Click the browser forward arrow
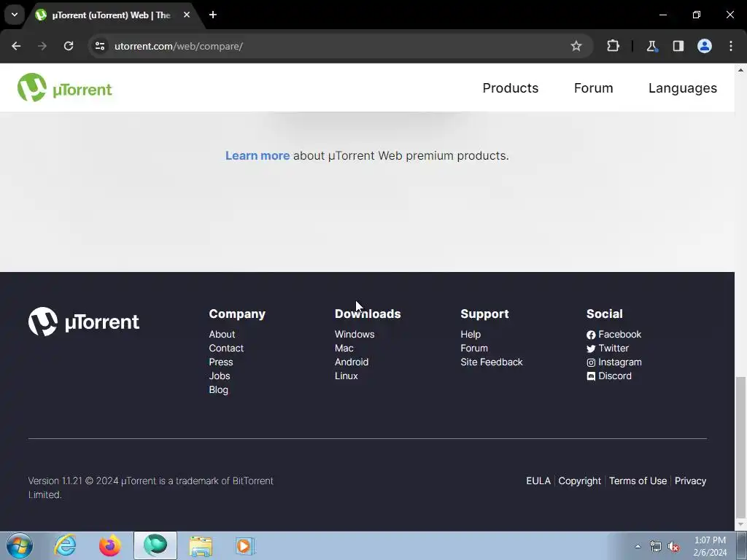The image size is (747, 560). tap(42, 46)
